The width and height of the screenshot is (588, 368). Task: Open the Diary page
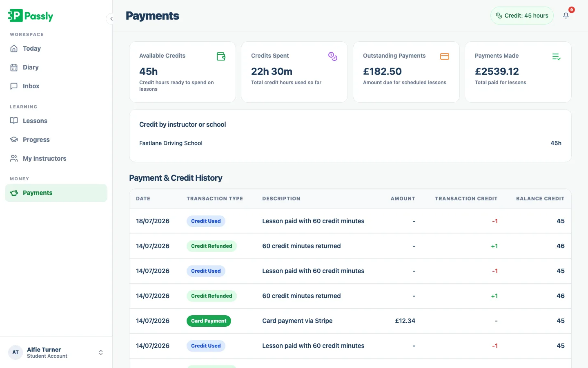pos(56,67)
